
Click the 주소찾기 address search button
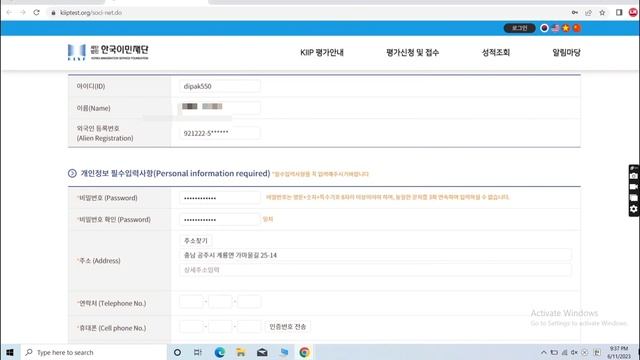pyautogui.click(x=196, y=241)
